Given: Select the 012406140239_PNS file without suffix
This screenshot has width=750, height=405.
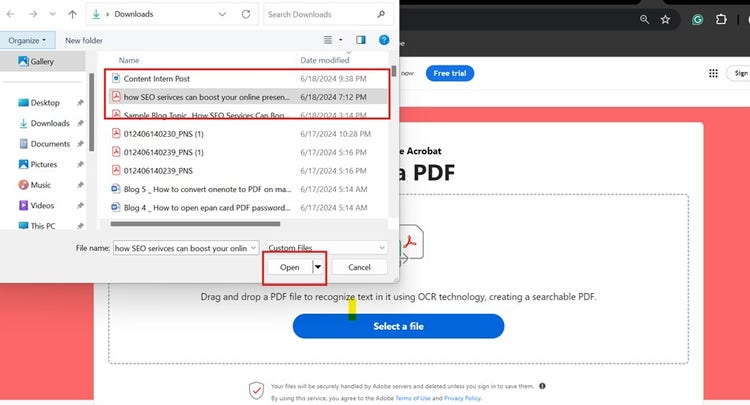Looking at the screenshot, I should point(248,171).
